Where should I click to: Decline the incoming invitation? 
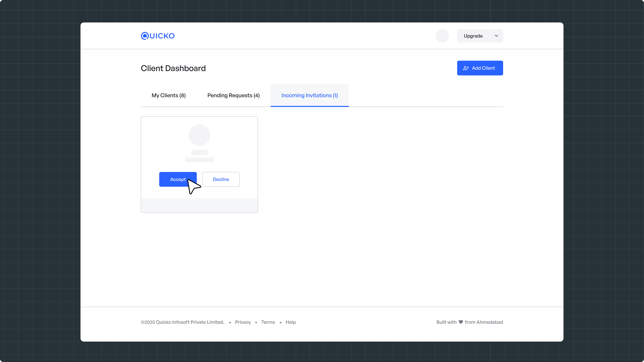click(x=221, y=179)
